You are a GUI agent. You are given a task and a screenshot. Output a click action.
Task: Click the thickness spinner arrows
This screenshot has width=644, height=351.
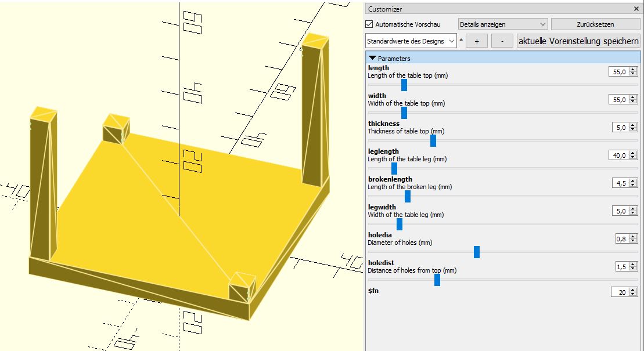(x=633, y=128)
